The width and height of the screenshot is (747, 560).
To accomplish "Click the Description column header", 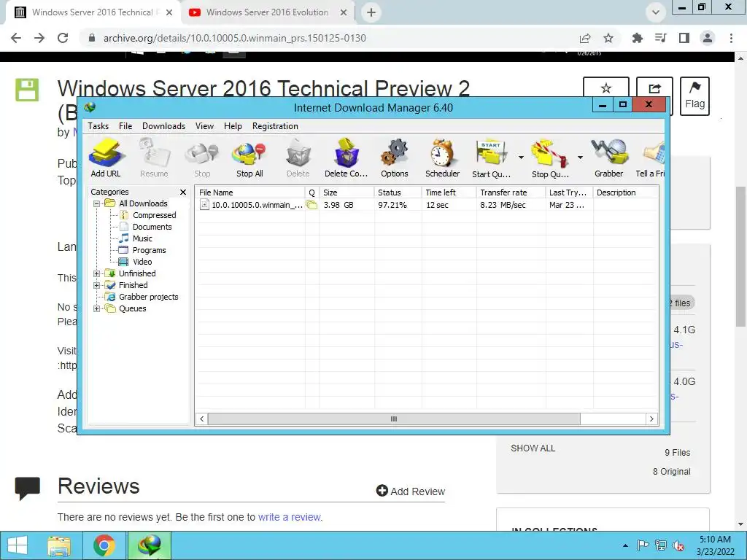I will click(x=625, y=192).
